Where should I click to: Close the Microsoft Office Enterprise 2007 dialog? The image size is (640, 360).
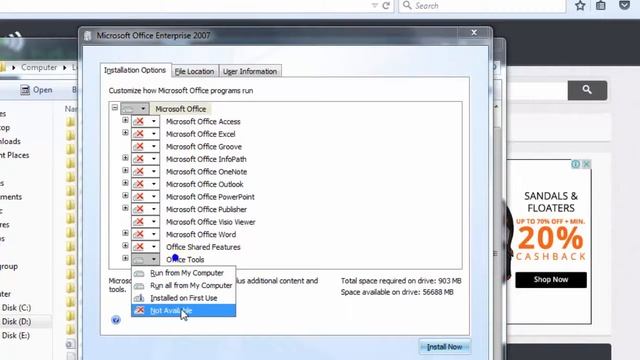tap(474, 33)
